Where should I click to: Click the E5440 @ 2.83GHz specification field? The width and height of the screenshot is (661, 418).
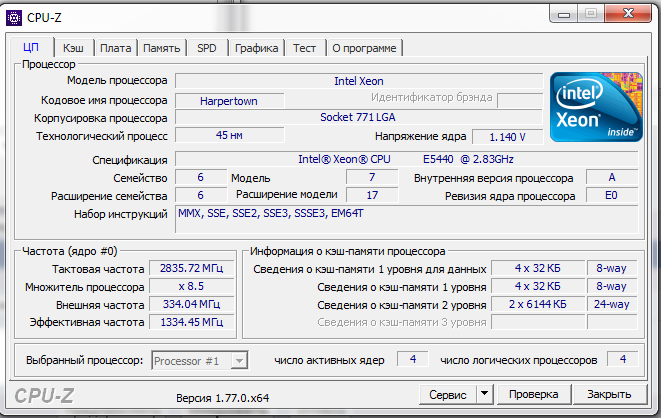[x=406, y=159]
